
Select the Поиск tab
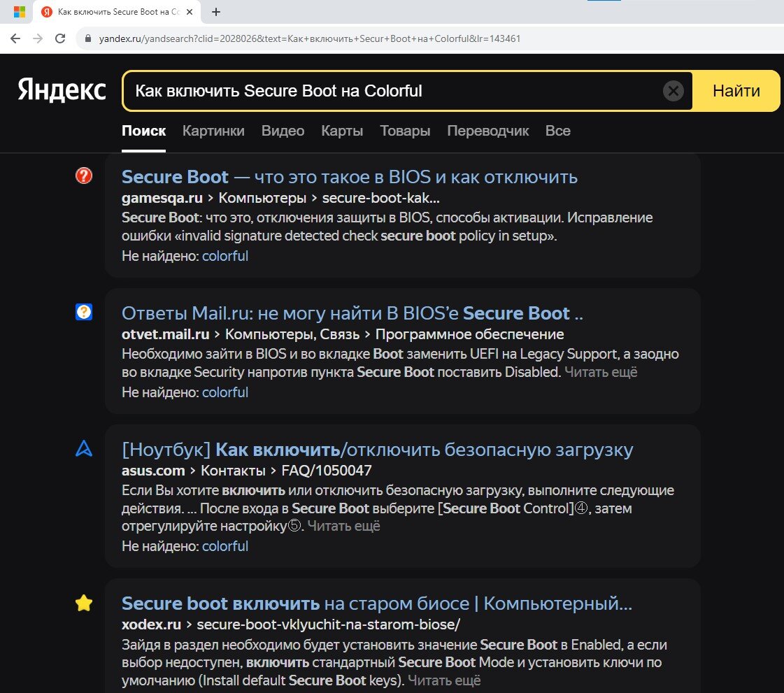pyautogui.click(x=143, y=131)
